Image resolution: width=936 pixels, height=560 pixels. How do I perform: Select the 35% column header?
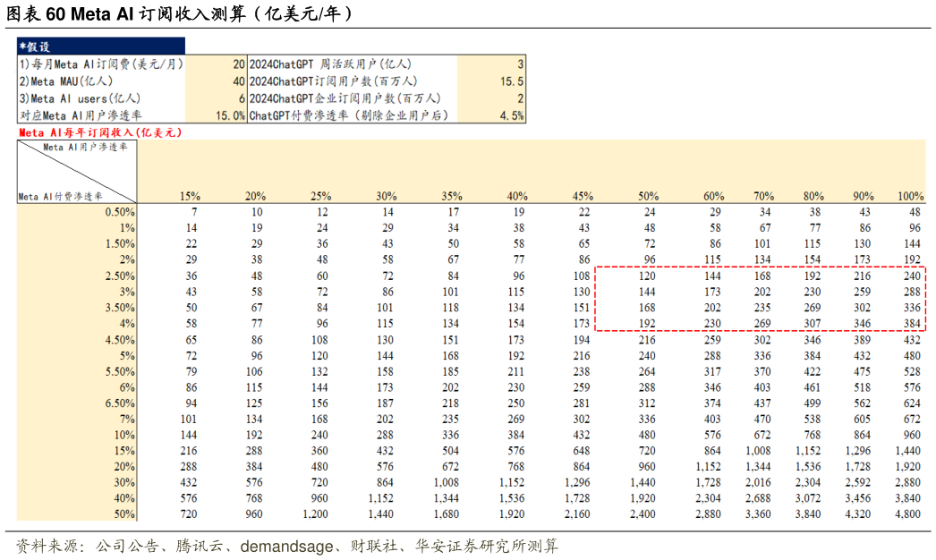(452, 196)
